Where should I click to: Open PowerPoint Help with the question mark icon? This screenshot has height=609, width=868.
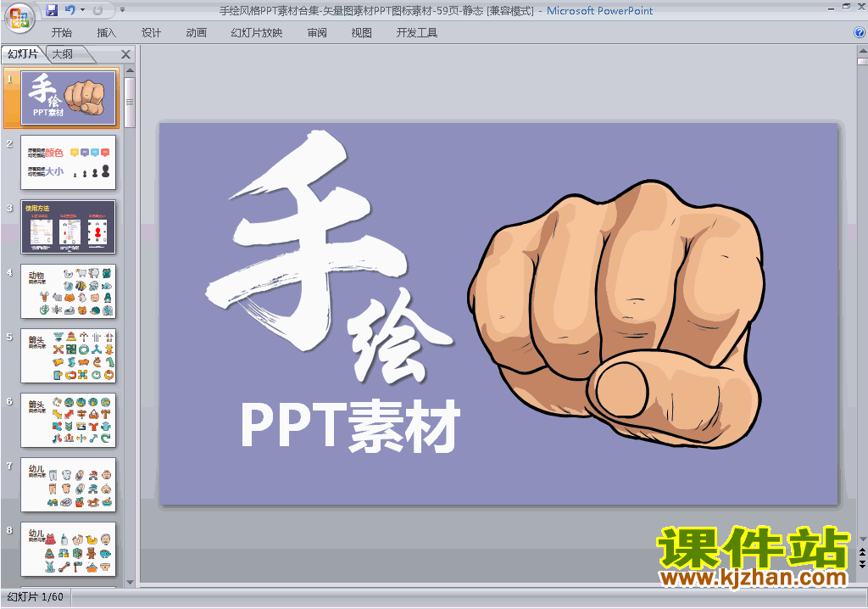[x=860, y=33]
